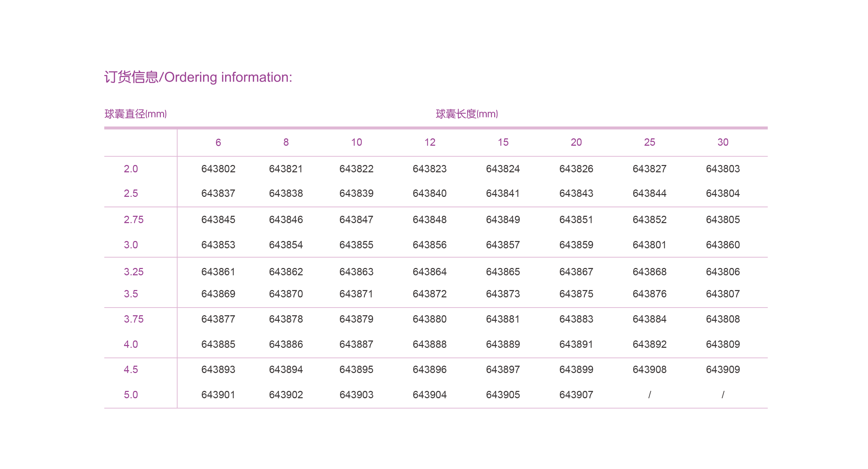The width and height of the screenshot is (868, 469).
Task: Select order code 643840
Action: [x=429, y=193]
